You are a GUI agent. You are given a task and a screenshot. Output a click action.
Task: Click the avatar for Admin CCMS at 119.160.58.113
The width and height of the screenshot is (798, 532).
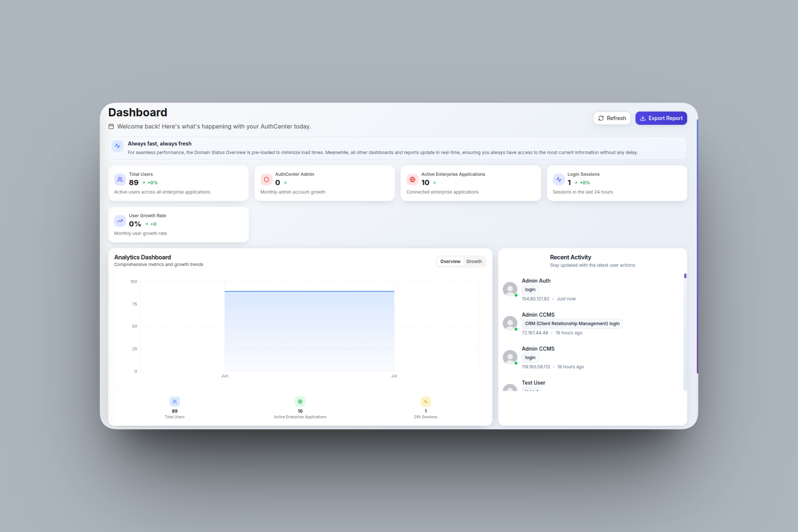click(x=510, y=357)
